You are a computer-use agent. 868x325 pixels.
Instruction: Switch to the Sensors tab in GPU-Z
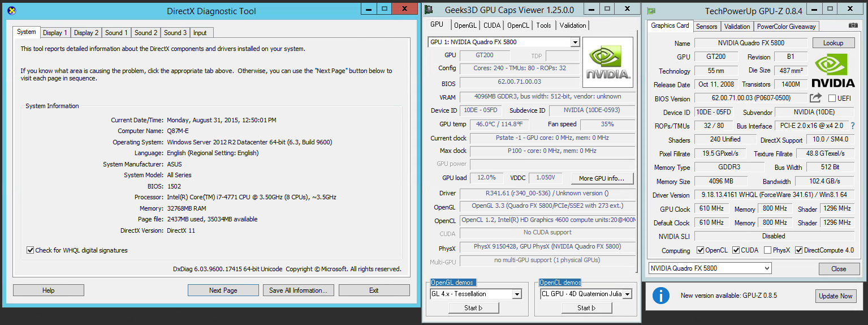point(707,27)
